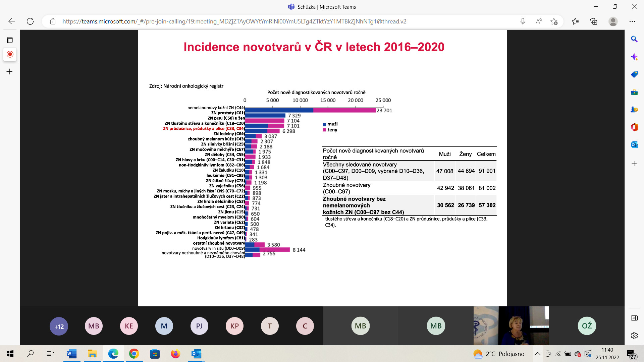Image resolution: width=644 pixels, height=362 pixels.
Task: Reload the Teams meeting page
Action: 30,21
